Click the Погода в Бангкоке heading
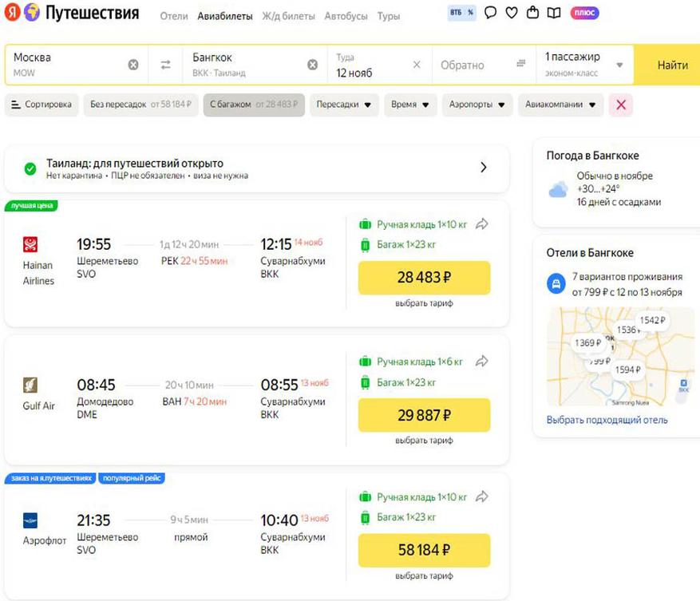700x601 pixels. pyautogui.click(x=592, y=156)
